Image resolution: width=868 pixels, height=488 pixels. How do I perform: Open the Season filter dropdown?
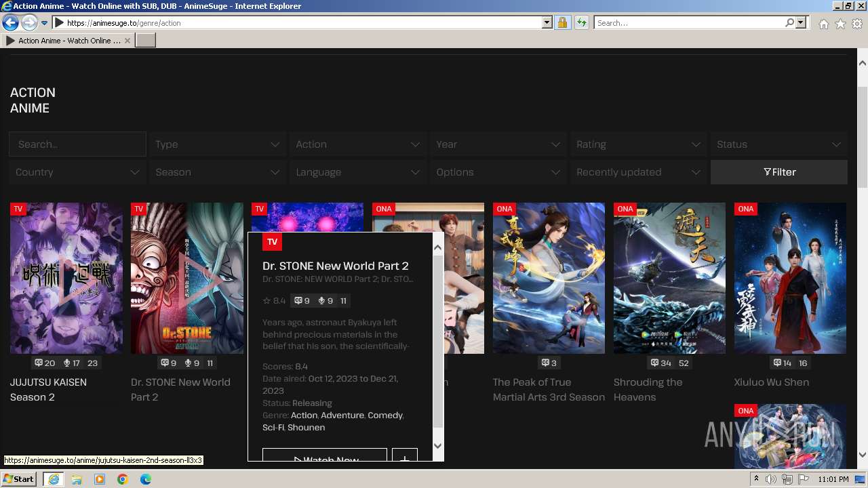(218, 172)
